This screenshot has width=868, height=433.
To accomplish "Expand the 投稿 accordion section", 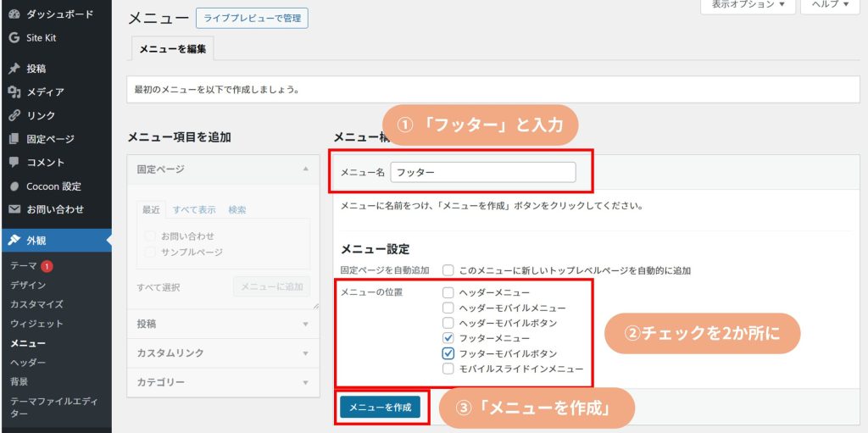I will click(223, 324).
